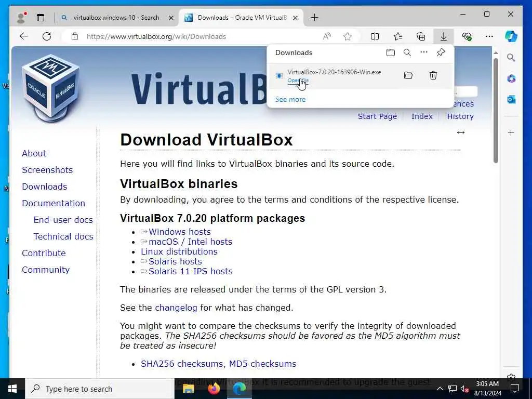Open Browser essentials heart icon

(467, 36)
